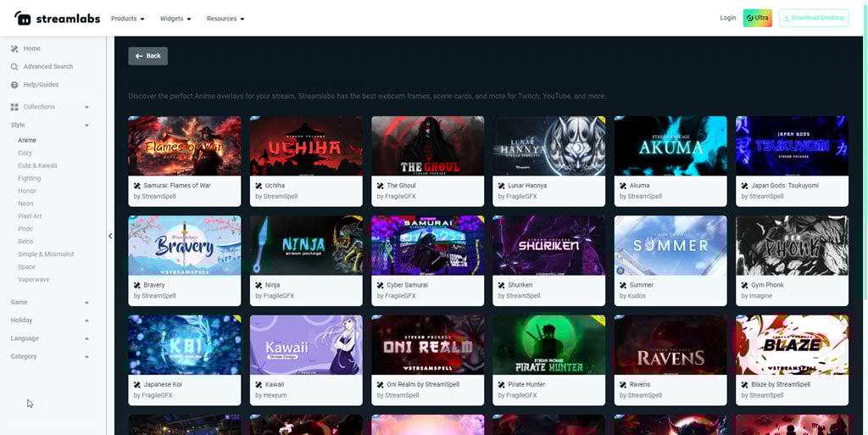The image size is (868, 435).
Task: Click the Ultra button icon
Action: 749,18
